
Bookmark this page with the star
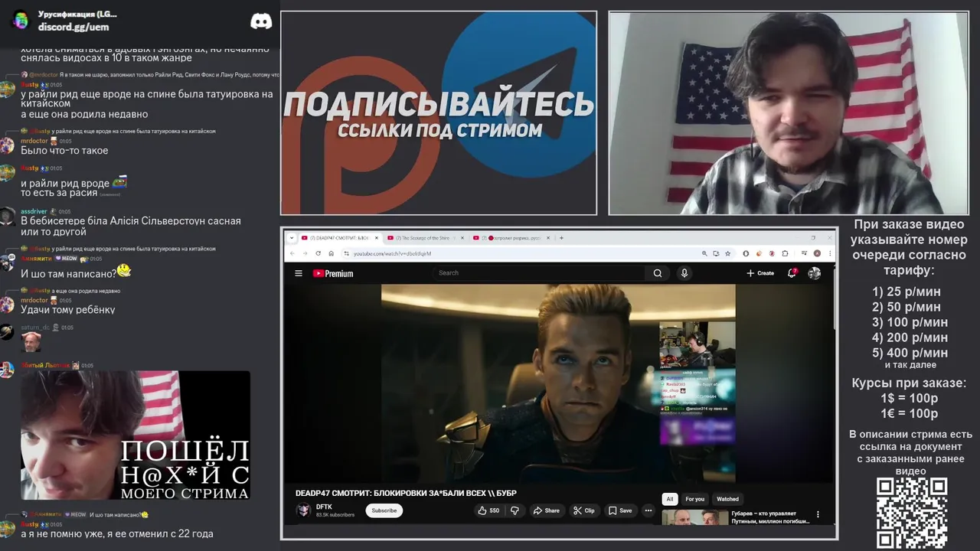click(x=727, y=253)
